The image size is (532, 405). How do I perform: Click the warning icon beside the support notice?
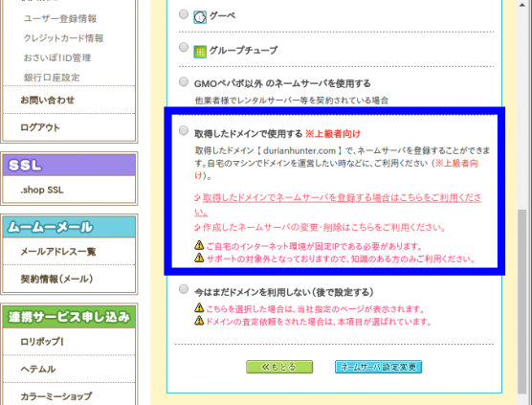click(x=199, y=258)
